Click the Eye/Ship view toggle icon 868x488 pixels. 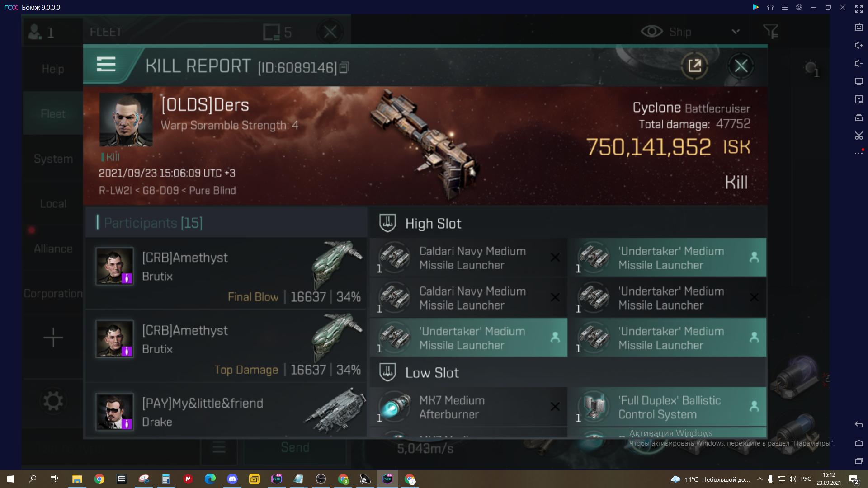click(x=651, y=32)
